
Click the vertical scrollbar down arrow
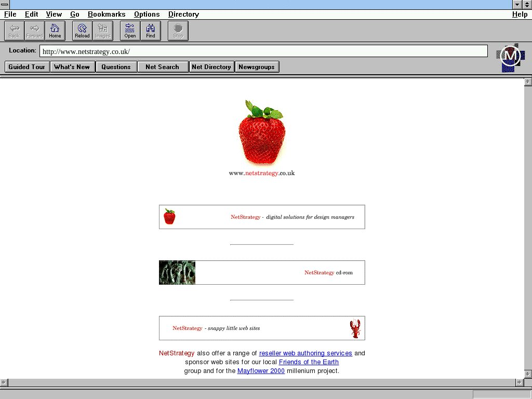[528, 374]
